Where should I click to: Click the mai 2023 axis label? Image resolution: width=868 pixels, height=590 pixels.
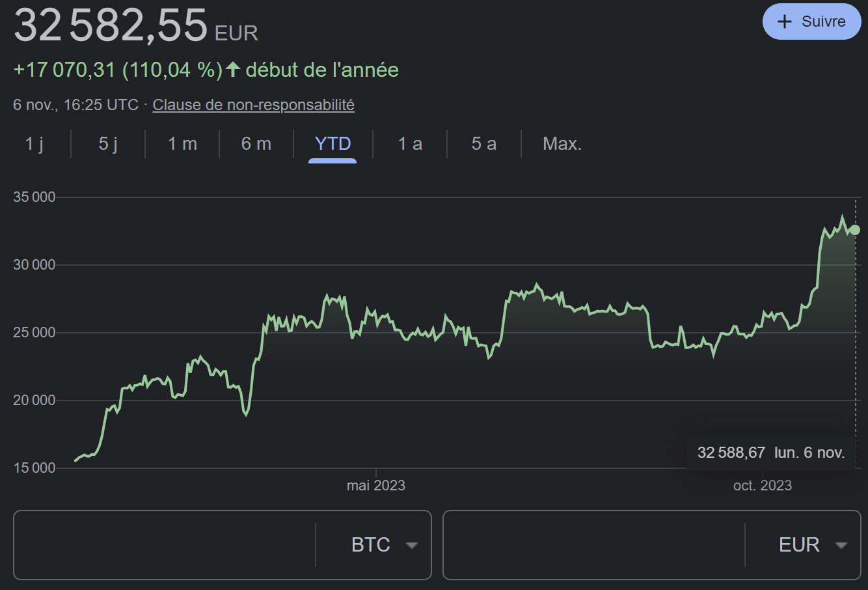(376, 486)
